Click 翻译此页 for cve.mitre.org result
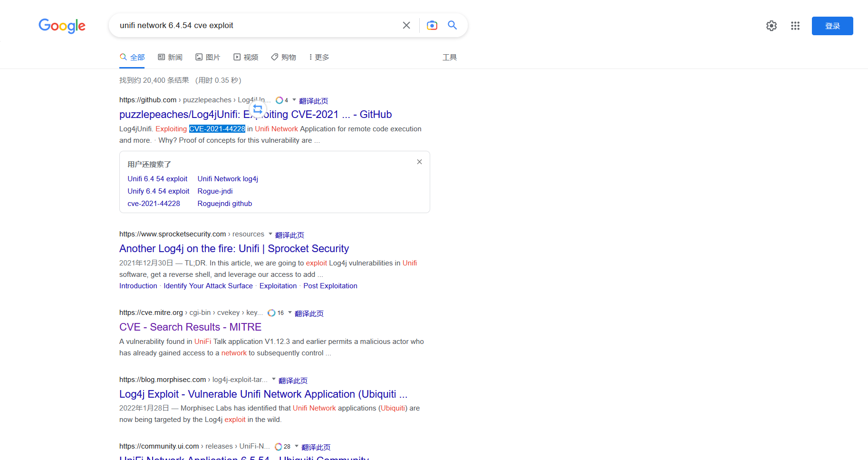This screenshot has width=868, height=460. tap(309, 313)
